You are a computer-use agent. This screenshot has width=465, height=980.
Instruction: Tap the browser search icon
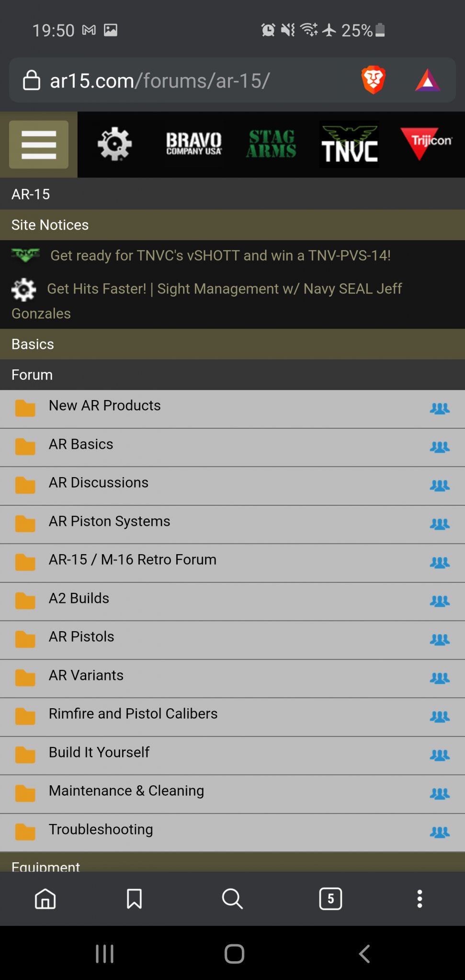(232, 899)
